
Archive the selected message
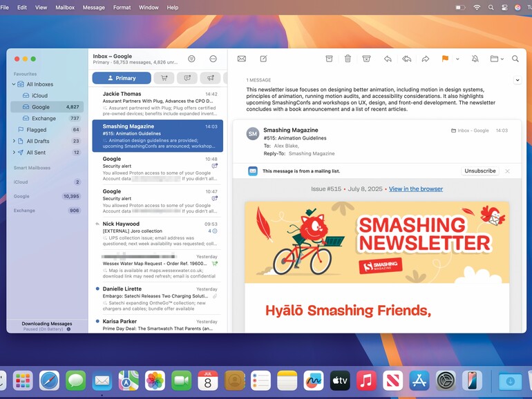[x=329, y=59]
